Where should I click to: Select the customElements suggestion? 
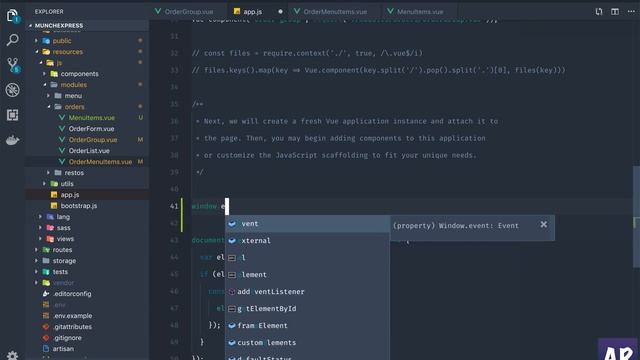(x=307, y=343)
